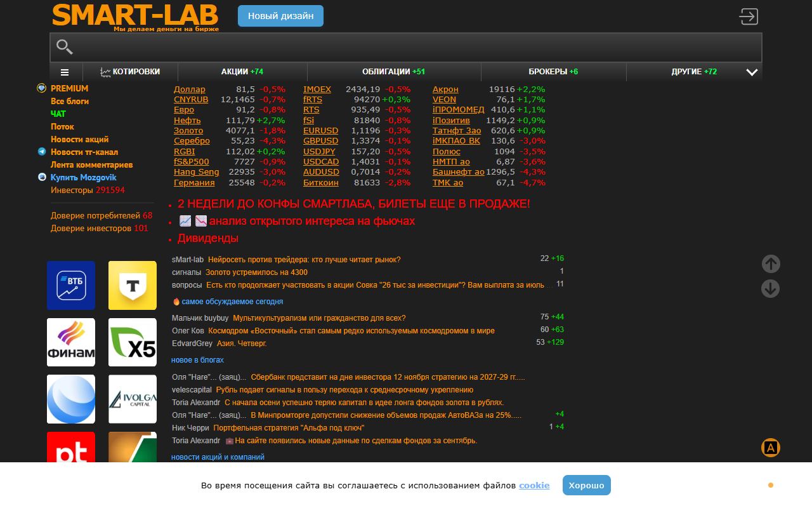Open the Лента комментариев sidebar link
The image size is (812, 508).
[92, 164]
